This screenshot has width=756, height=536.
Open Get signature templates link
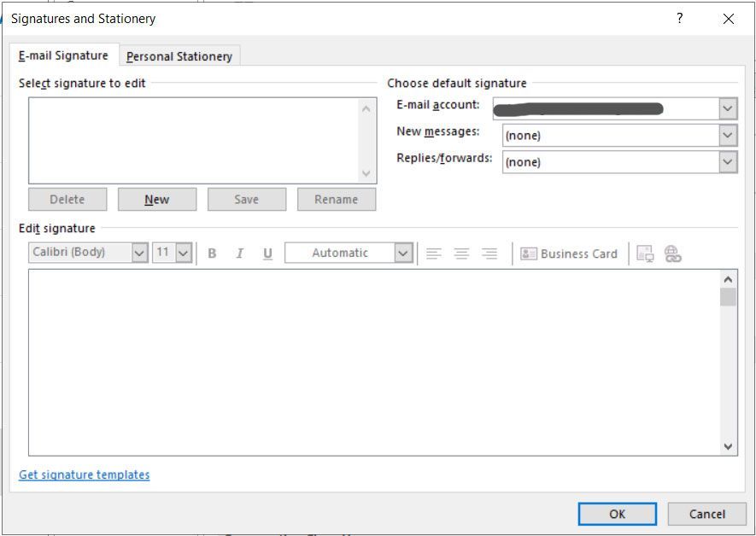85,475
